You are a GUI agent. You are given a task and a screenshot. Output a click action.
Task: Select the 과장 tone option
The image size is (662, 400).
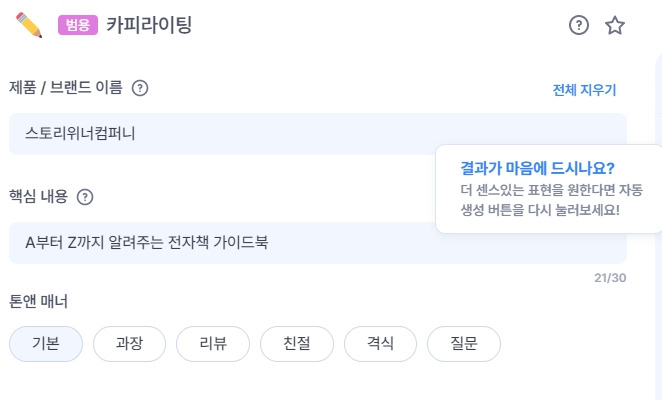click(129, 343)
